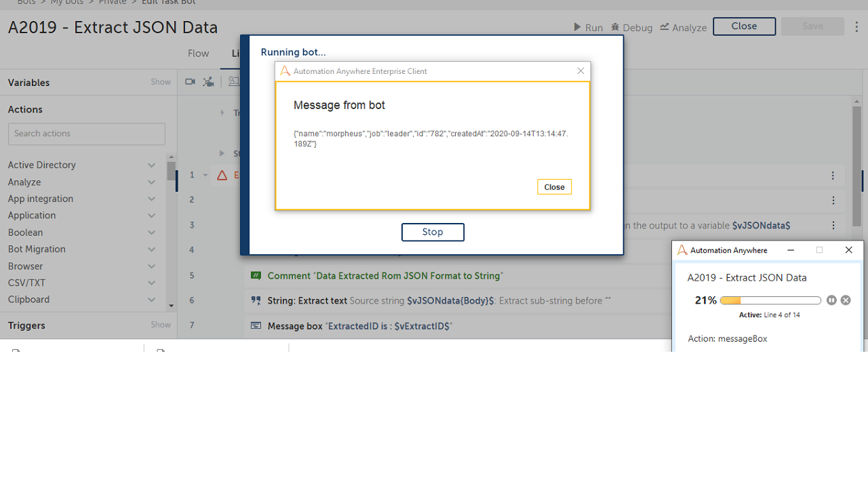868x488 pixels.
Task: Click the Run bot play icon
Action: tap(577, 27)
